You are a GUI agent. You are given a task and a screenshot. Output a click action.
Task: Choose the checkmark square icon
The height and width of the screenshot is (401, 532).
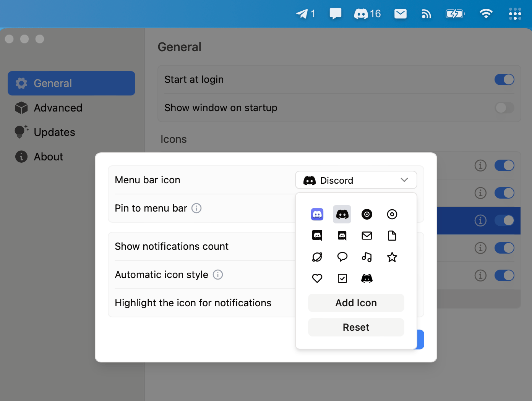(x=342, y=278)
